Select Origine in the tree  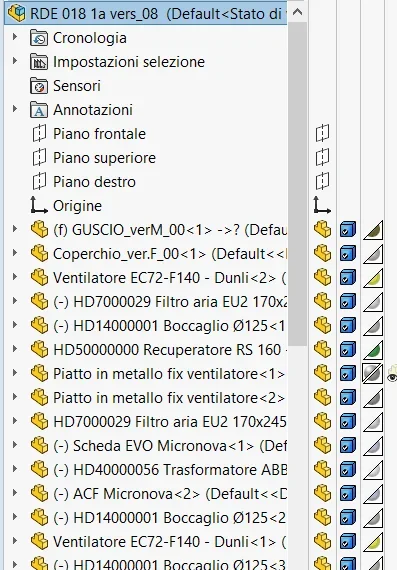(77, 206)
